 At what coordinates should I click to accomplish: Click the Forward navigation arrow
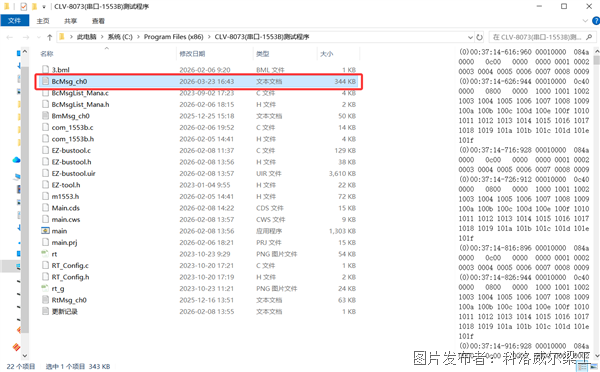pos(26,37)
